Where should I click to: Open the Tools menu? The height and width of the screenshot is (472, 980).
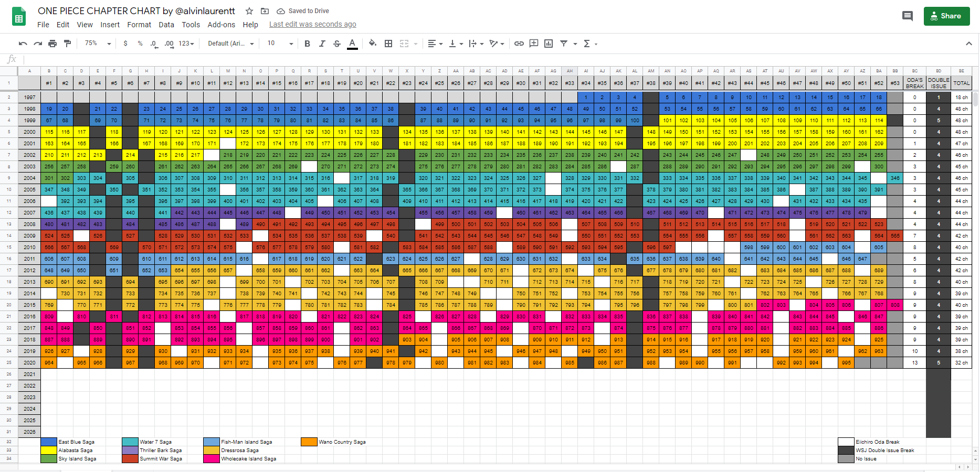(191, 25)
